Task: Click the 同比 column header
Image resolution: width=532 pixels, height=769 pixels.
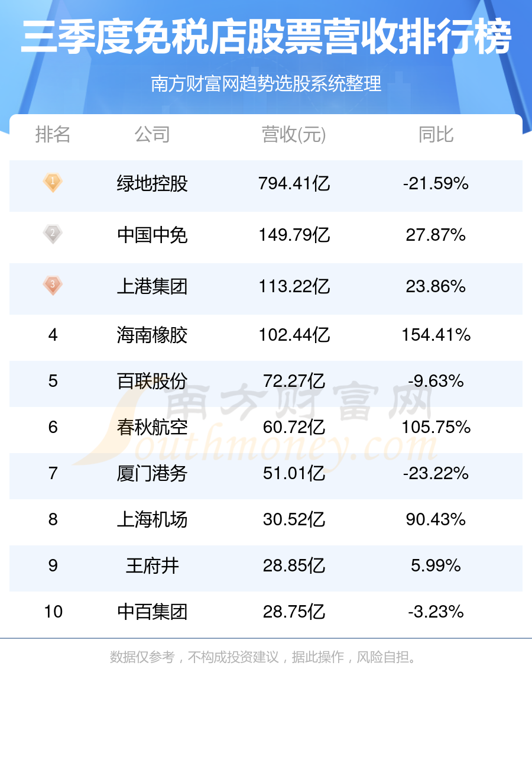Action: coord(436,135)
